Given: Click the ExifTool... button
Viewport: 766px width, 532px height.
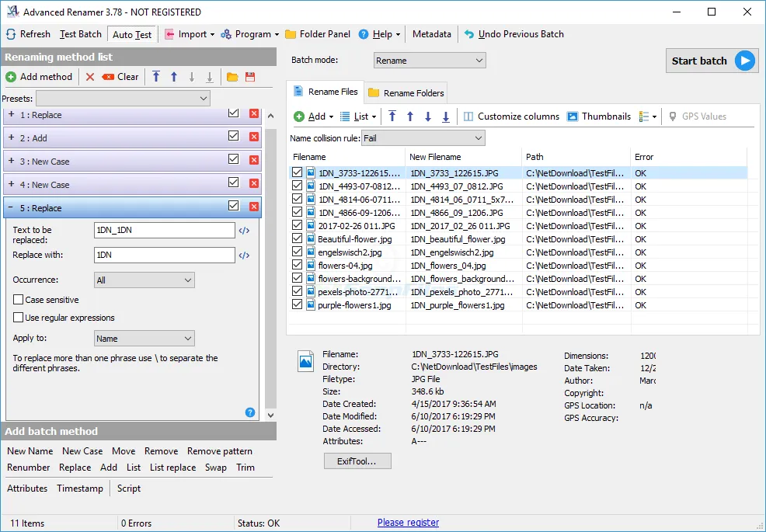Looking at the screenshot, I should click(x=357, y=461).
